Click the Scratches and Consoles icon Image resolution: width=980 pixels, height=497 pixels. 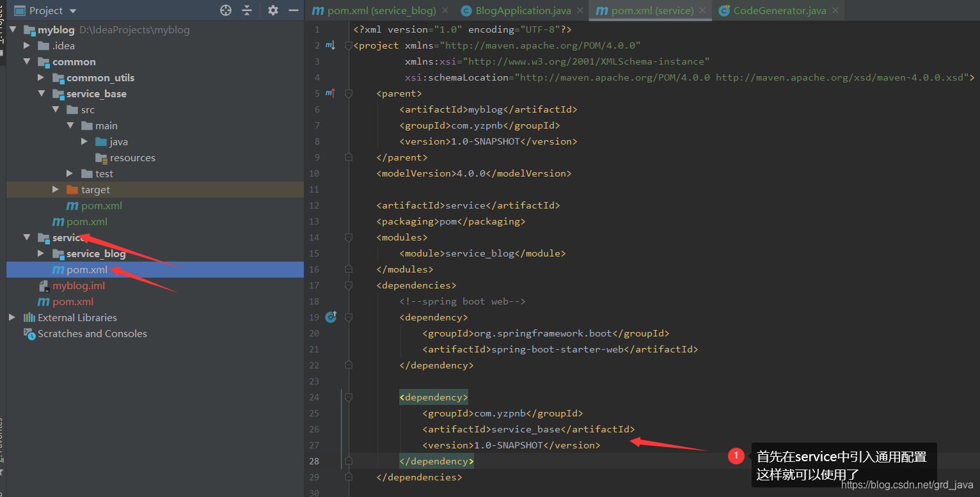pos(29,333)
